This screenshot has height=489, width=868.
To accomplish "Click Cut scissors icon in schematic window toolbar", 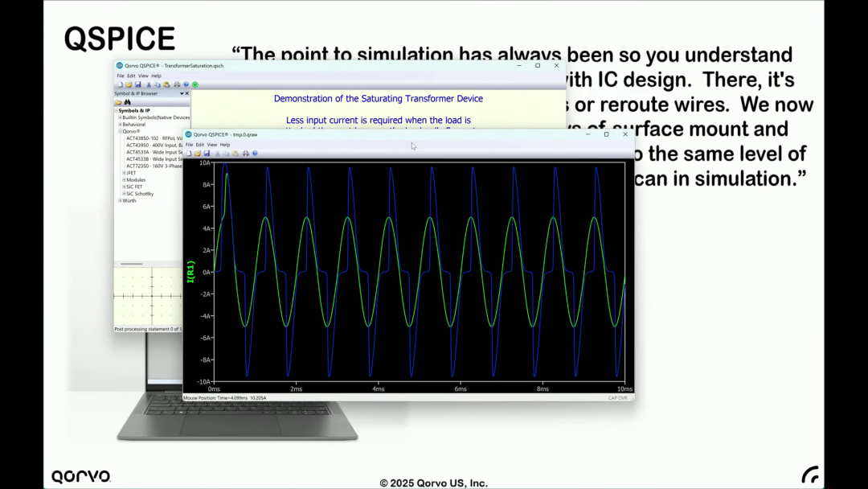I will (x=149, y=84).
